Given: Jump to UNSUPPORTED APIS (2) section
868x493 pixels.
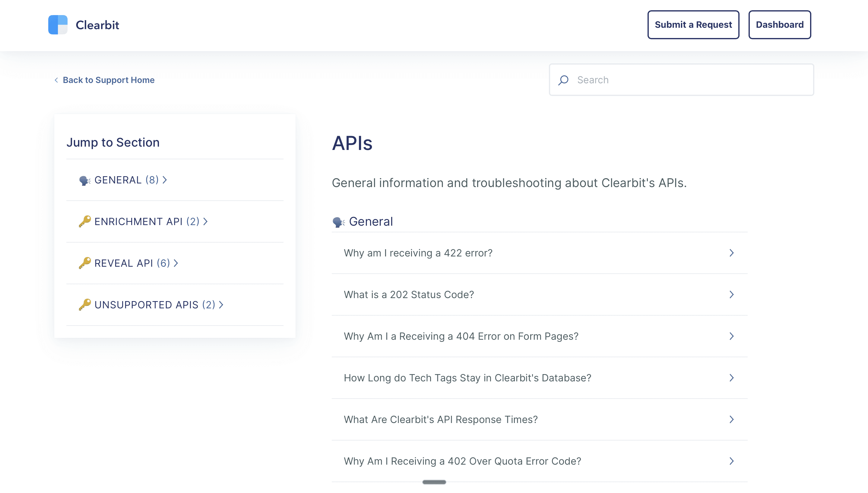Looking at the screenshot, I should tap(155, 305).
